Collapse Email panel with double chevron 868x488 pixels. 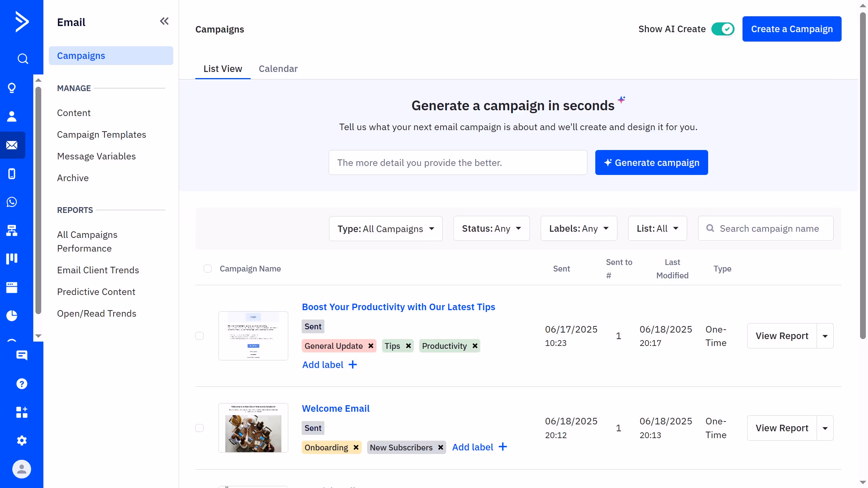pos(164,21)
